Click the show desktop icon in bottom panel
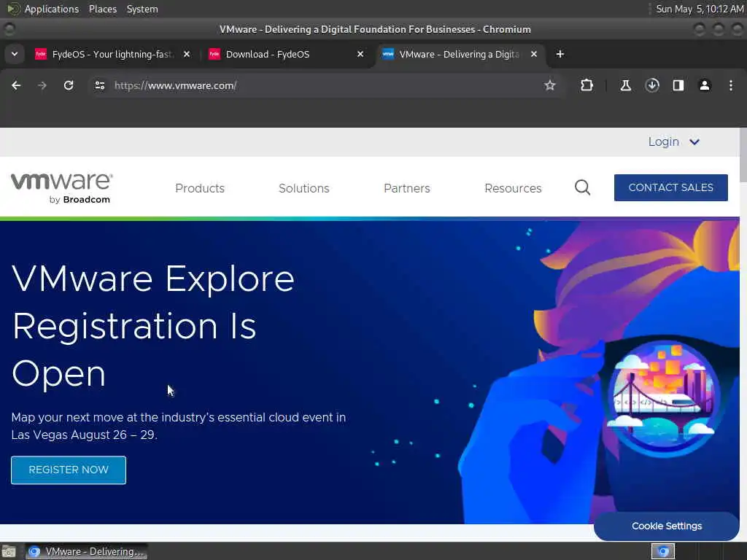Screen dimensions: 747x560 click(x=9, y=551)
